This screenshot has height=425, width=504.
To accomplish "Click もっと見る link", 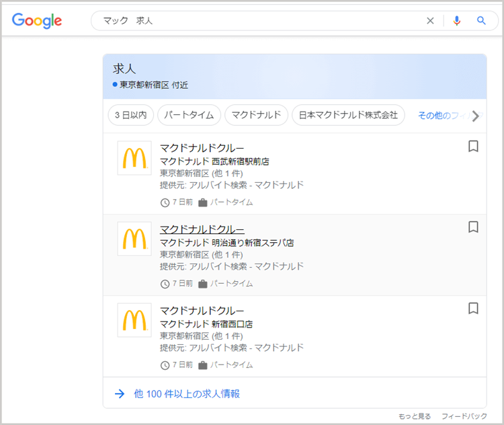I will 415,416.
